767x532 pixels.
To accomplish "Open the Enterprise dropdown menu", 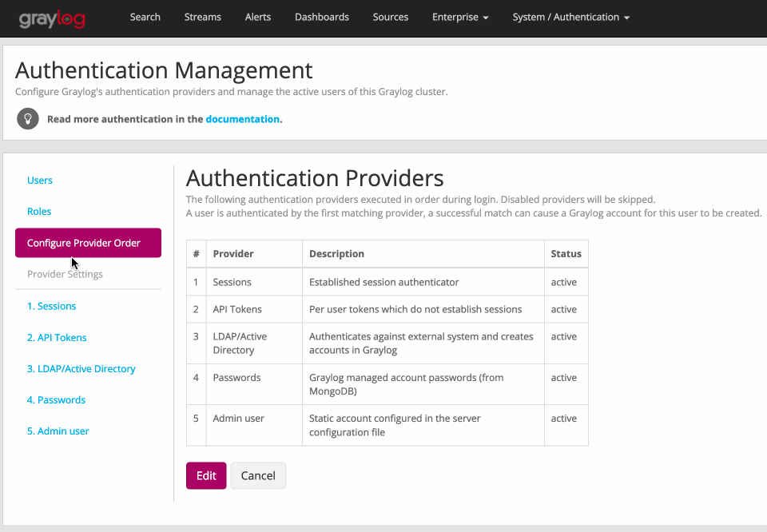I will [x=460, y=17].
